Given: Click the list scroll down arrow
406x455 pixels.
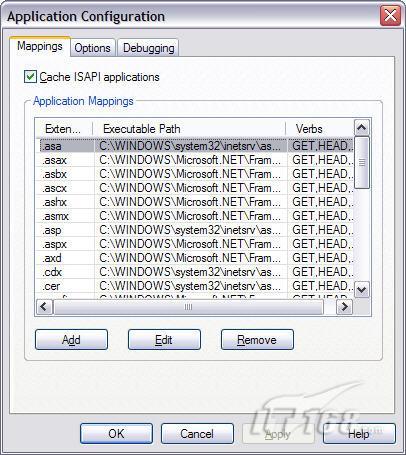Looking at the screenshot, I should pyautogui.click(x=362, y=289).
